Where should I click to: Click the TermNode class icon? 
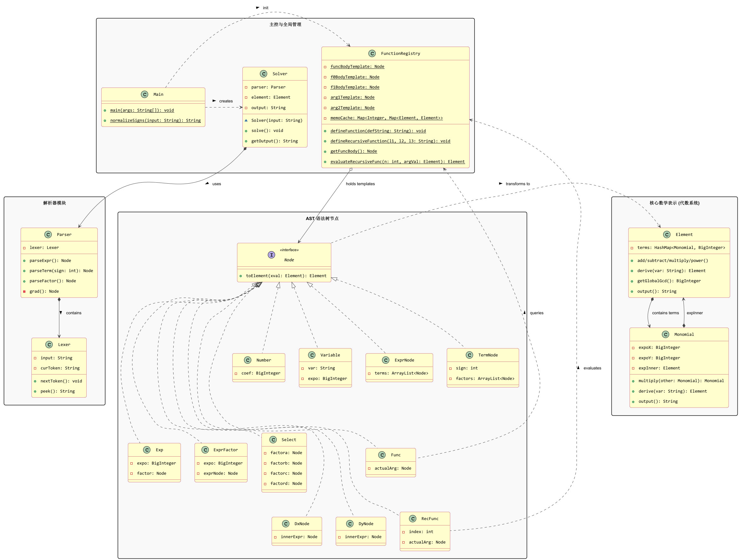pos(469,355)
